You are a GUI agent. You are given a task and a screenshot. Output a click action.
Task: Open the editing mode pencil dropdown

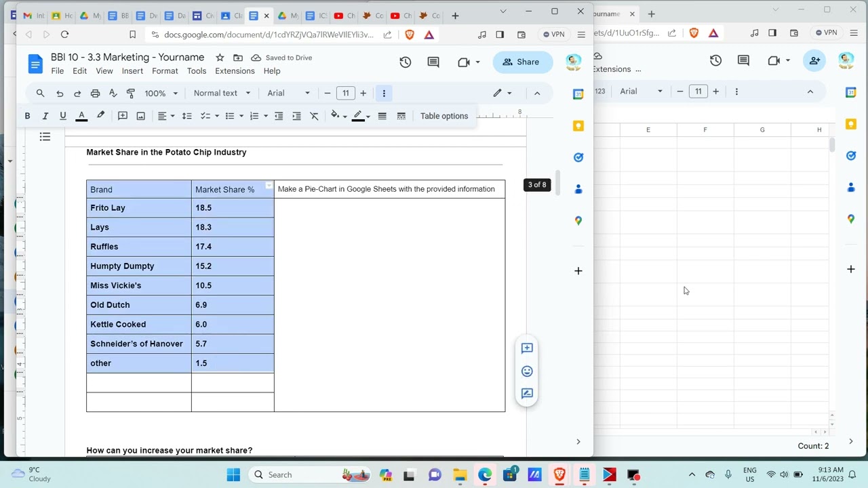[502, 93]
